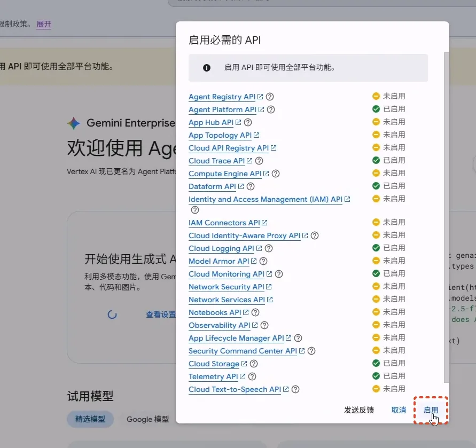Click the 已启用 status for Cloud Storage
Viewport: 476px width, 448px height.
(389, 363)
